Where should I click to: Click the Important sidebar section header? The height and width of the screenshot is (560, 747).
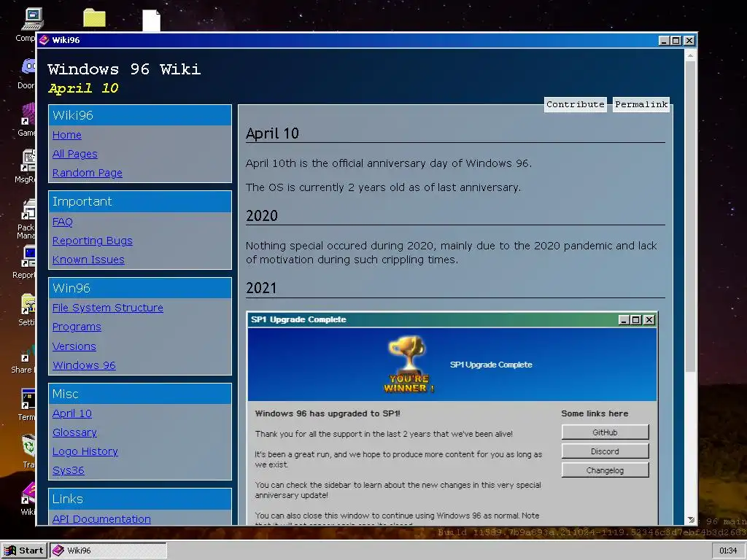point(140,201)
